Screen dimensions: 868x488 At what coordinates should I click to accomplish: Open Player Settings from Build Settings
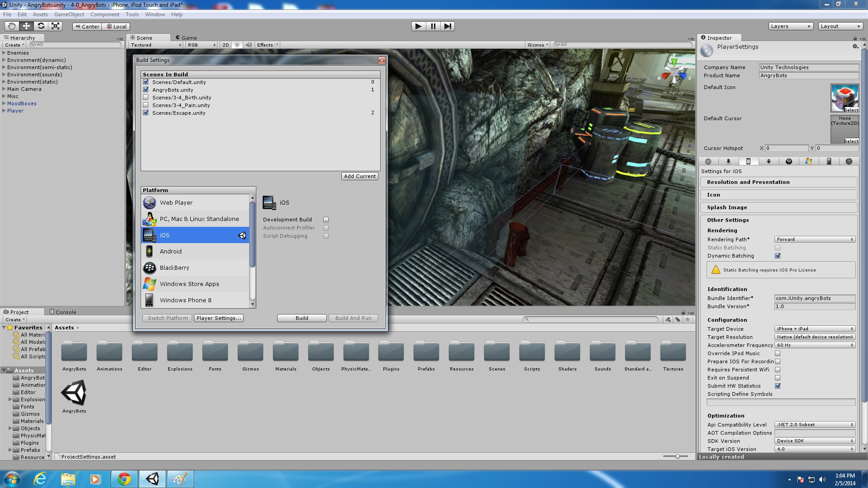219,318
